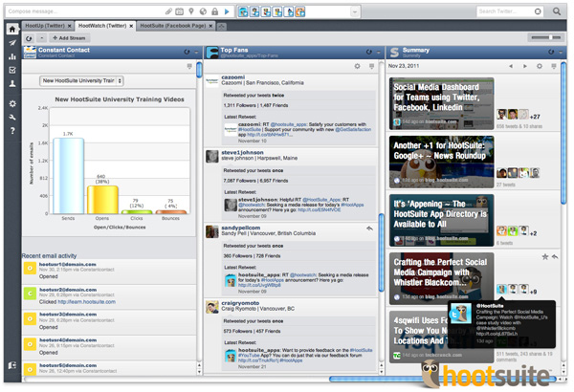
Task: Switch to the HootUp (Twitter) tab
Action: click(45, 26)
